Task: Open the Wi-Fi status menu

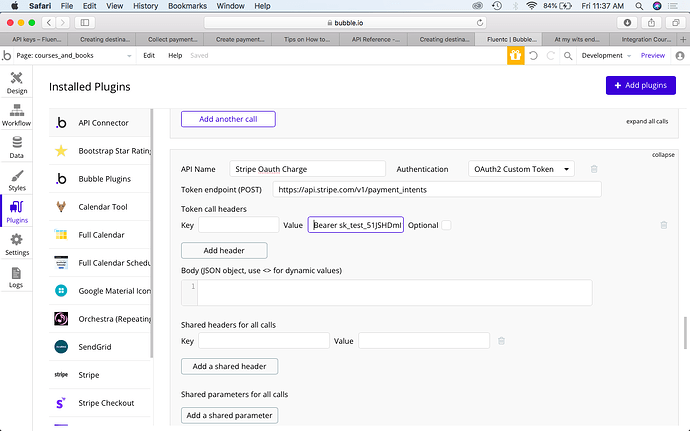Action: click(532, 6)
